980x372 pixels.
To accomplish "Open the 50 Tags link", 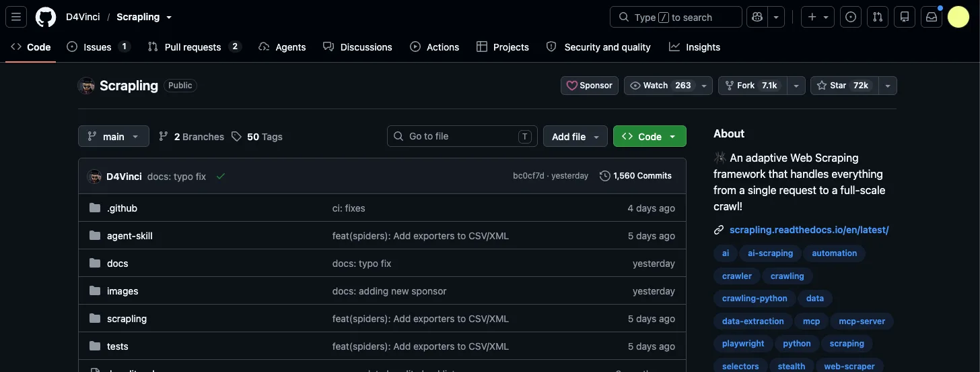I will pyautogui.click(x=256, y=137).
